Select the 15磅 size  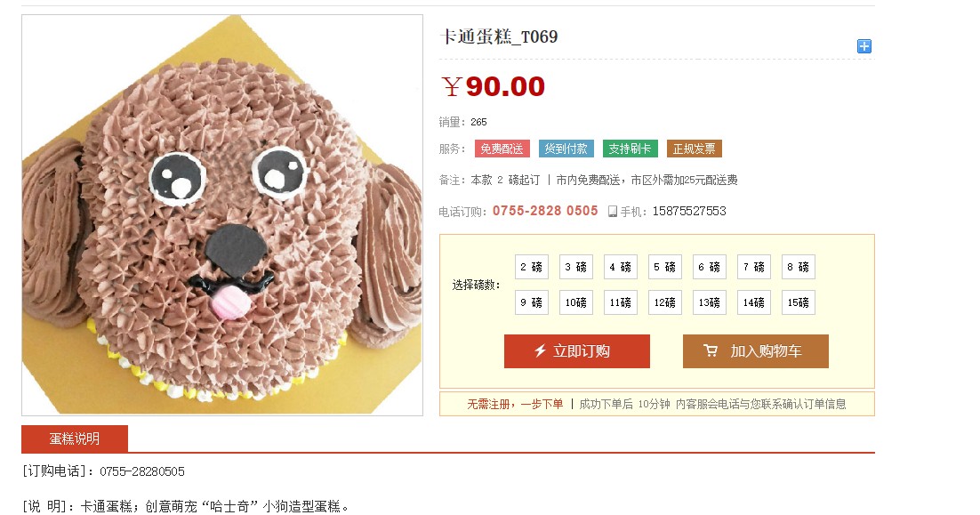coord(798,302)
